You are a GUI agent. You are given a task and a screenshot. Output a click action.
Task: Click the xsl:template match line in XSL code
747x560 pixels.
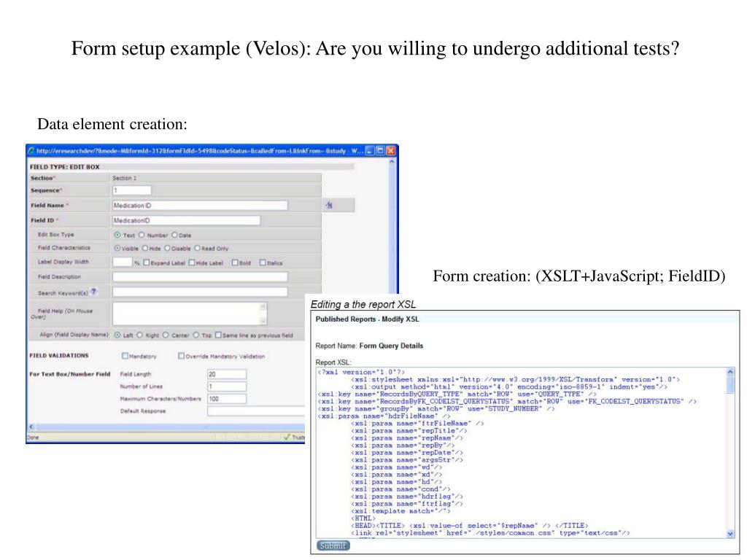[x=400, y=511]
